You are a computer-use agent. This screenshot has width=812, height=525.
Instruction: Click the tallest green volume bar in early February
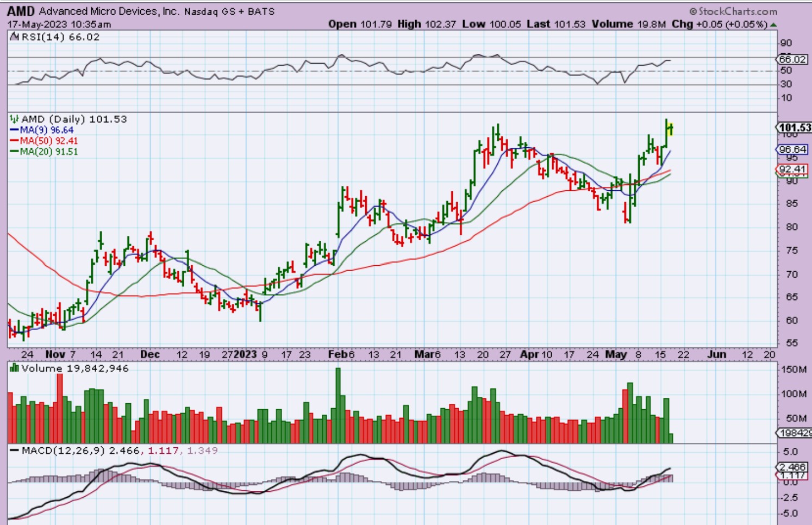click(338, 405)
